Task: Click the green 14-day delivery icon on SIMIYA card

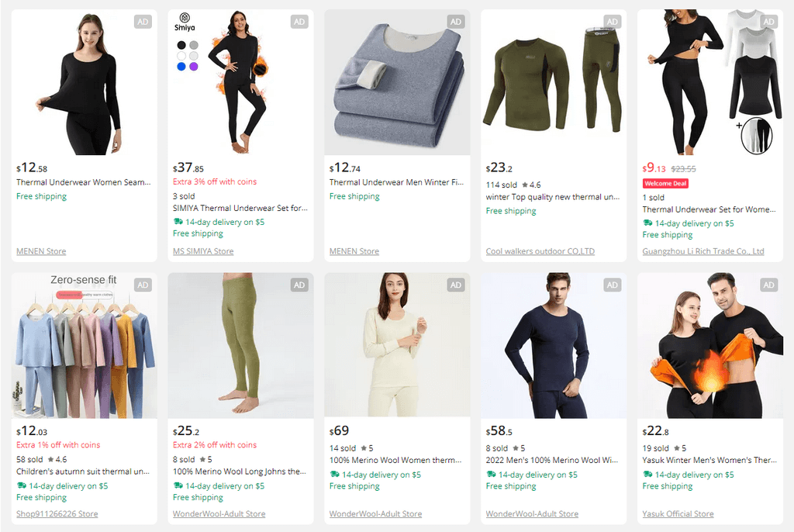Action: click(x=179, y=221)
